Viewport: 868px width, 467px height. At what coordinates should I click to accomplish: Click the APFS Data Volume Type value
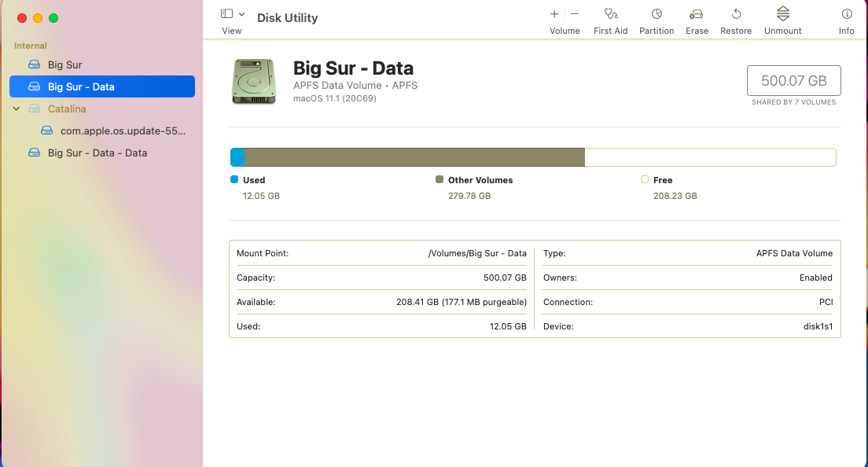(794, 253)
